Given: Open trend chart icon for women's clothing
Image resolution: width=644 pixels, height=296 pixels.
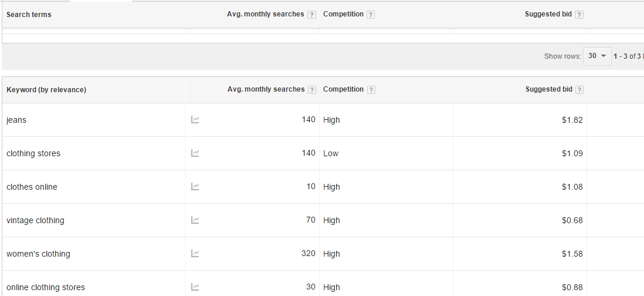Looking at the screenshot, I should click(x=195, y=254).
